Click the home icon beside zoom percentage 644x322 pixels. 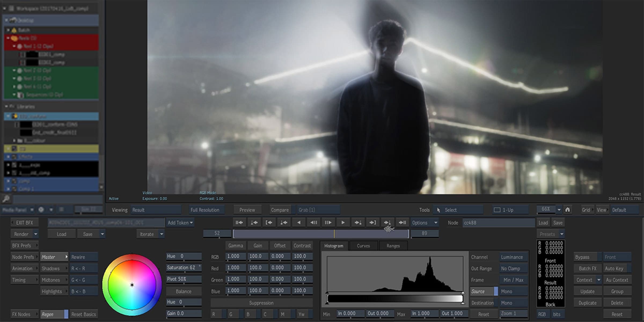click(x=568, y=210)
